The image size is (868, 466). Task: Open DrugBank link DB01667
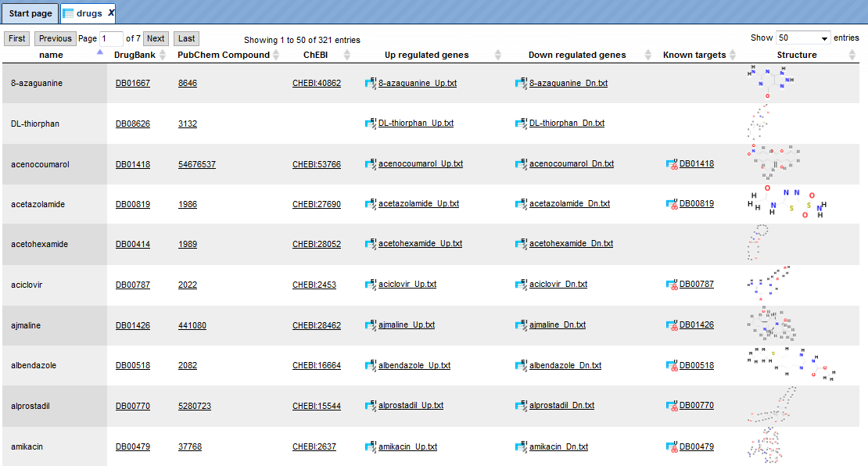(133, 83)
